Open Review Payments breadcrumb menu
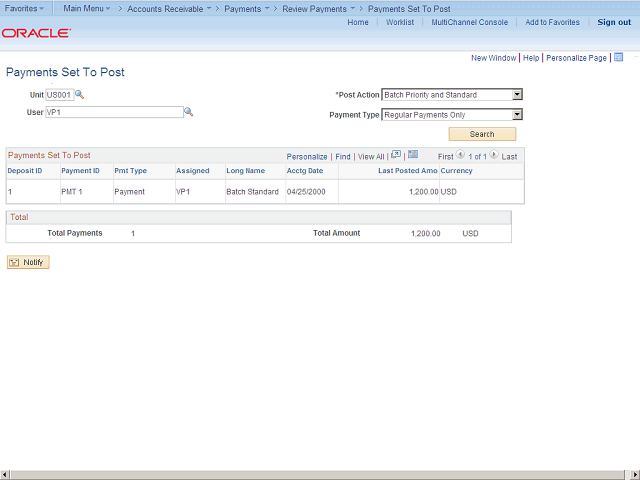Image resolution: width=640 pixels, height=480 pixels. 318,9
